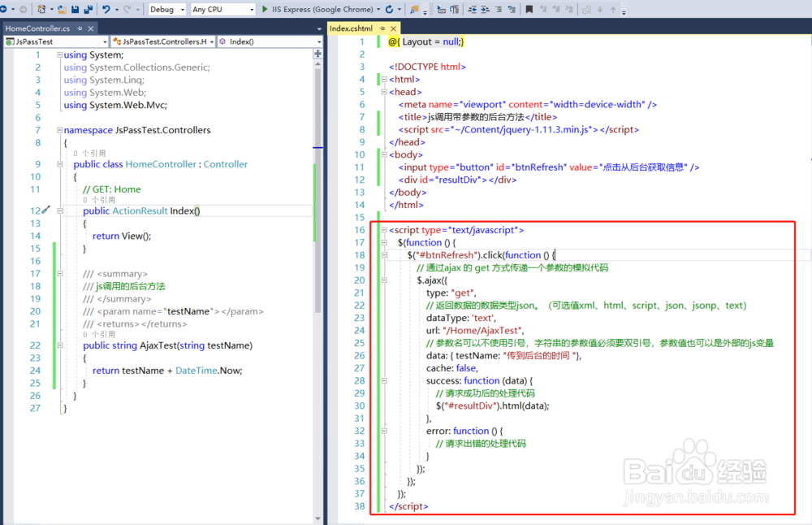Screen dimensions: 812x525
Task: Click the left editor vertical scrollbar thumb
Action: (x=317, y=190)
